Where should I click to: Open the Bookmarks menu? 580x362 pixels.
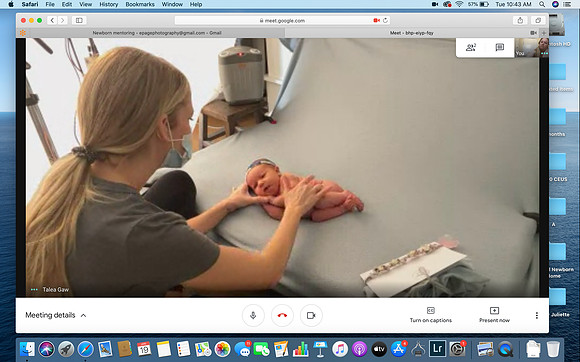coord(140,4)
